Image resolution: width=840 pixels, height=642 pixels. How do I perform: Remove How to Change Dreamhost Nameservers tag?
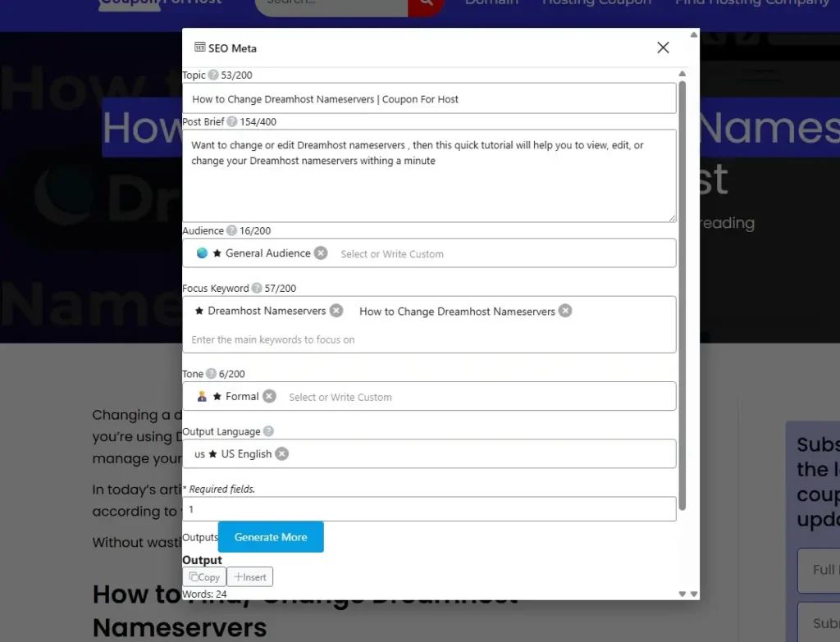pyautogui.click(x=565, y=311)
